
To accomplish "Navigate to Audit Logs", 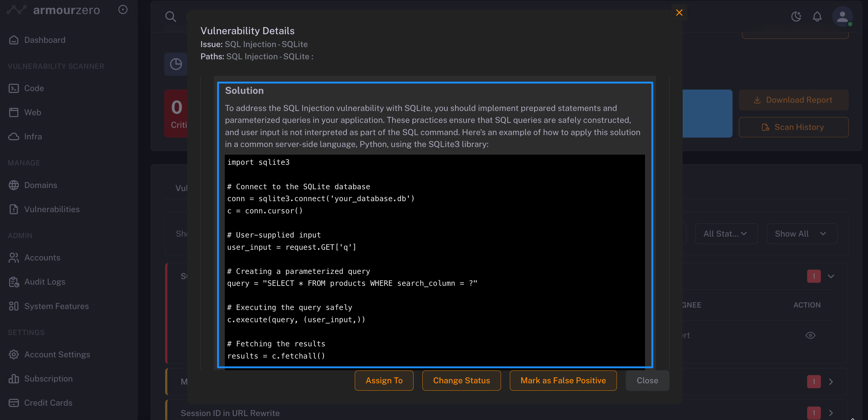I will coord(45,282).
